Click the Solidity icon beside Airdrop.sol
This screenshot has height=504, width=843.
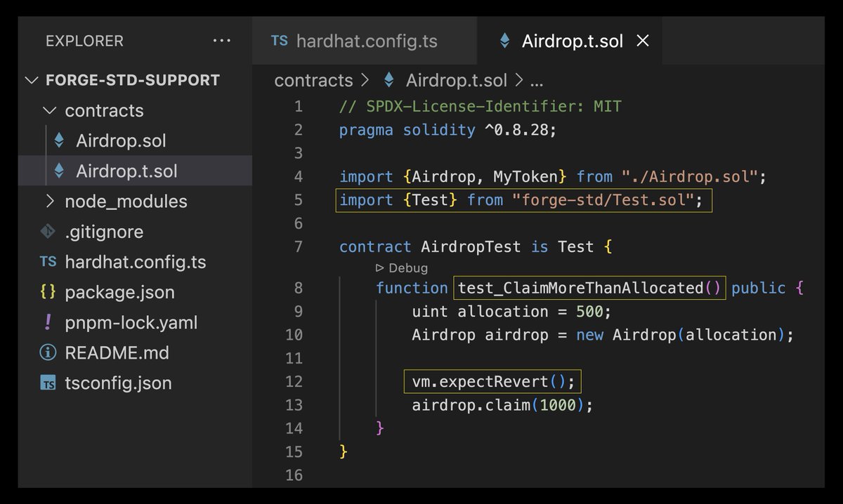59,140
